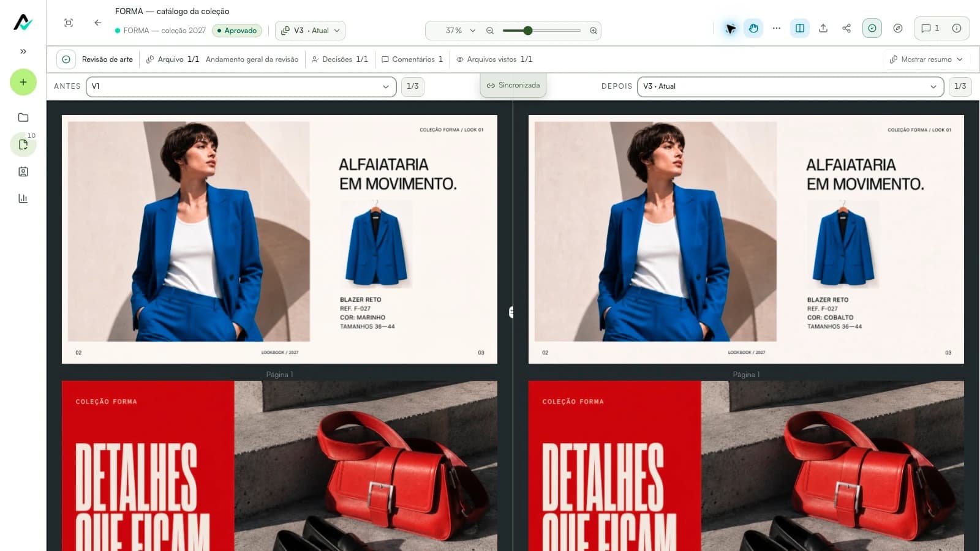Expand the Mostrar resumo dropdown

(926, 59)
